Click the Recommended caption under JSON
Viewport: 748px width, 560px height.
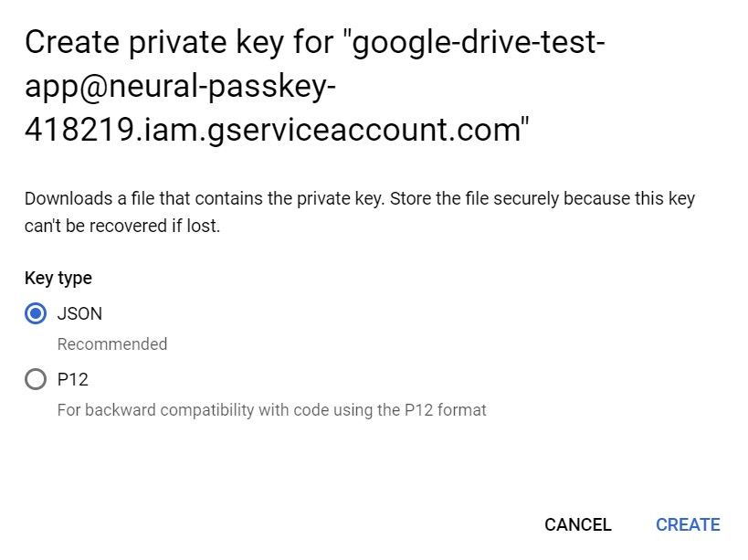coord(111,344)
